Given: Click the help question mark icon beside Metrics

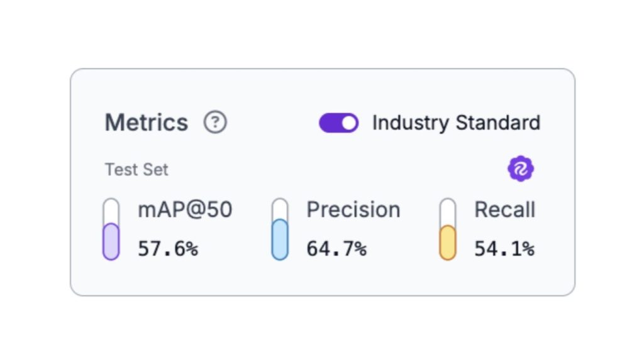Looking at the screenshot, I should point(215,122).
